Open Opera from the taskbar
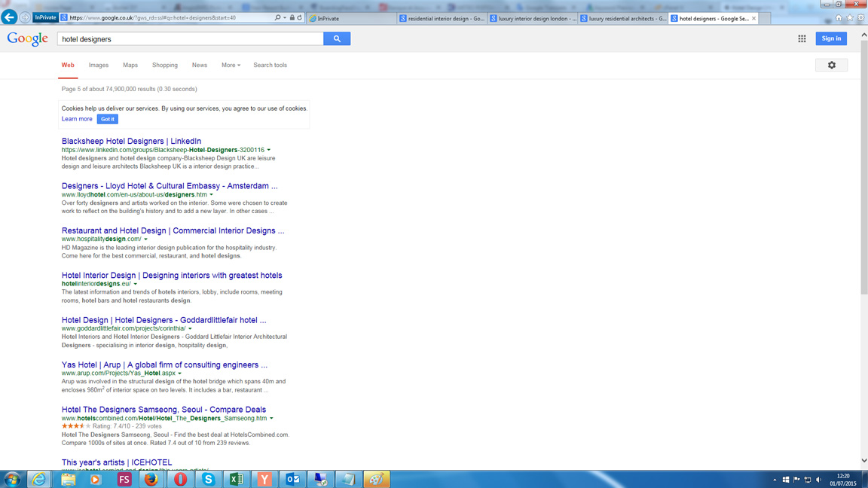Image resolution: width=868 pixels, height=488 pixels. (180, 479)
